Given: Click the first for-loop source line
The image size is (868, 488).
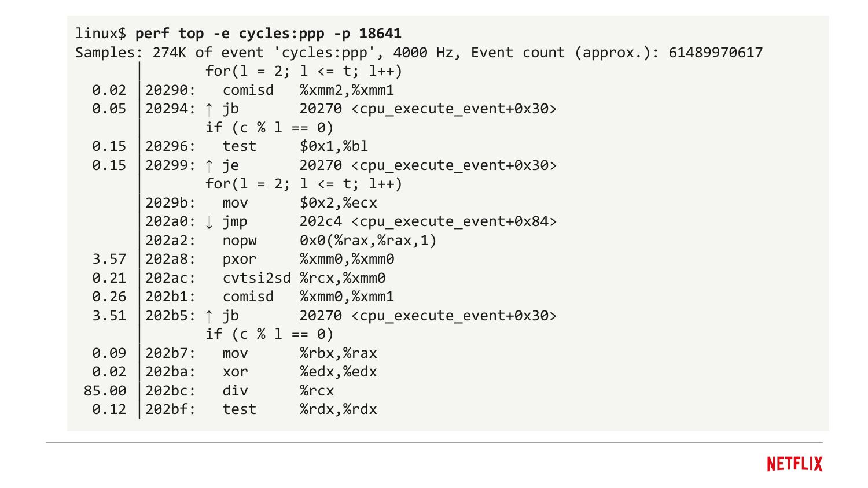Looking at the screenshot, I should point(303,71).
